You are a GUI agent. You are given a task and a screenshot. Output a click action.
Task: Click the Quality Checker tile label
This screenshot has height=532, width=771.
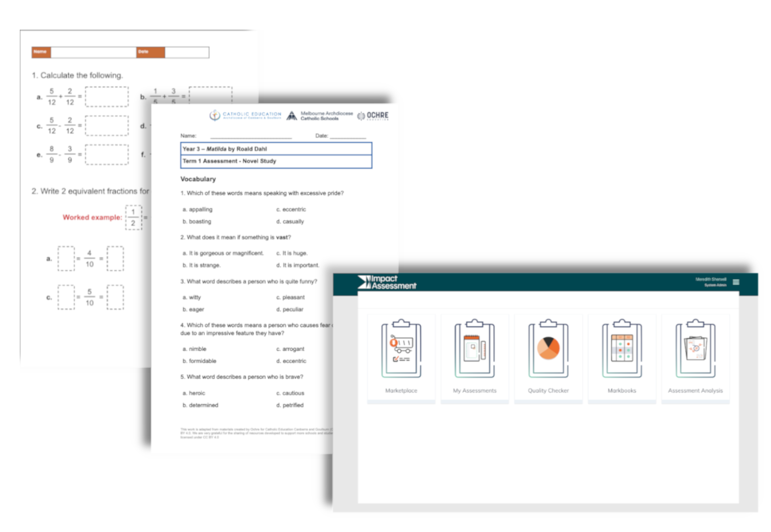548,390
